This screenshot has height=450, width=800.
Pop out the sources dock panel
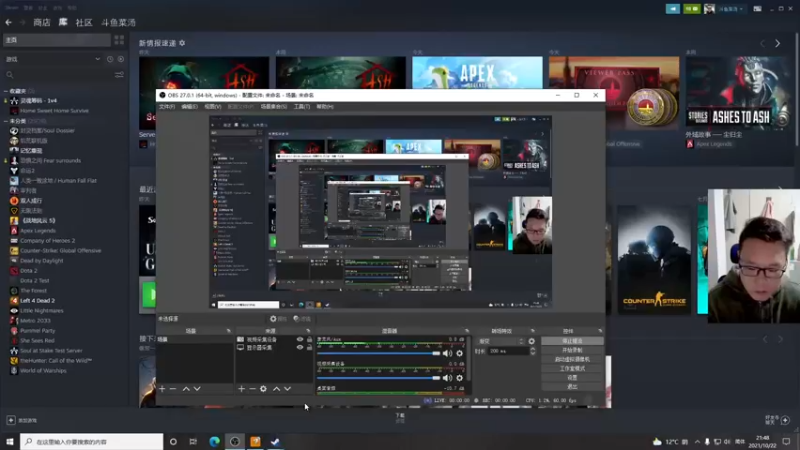tap(308, 331)
